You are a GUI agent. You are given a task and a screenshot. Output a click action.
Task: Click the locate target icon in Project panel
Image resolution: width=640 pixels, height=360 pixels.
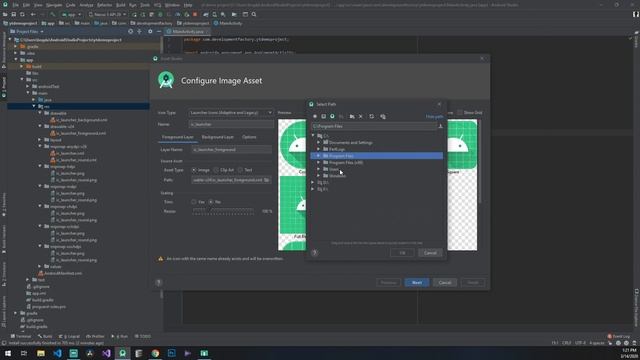(x=131, y=31)
